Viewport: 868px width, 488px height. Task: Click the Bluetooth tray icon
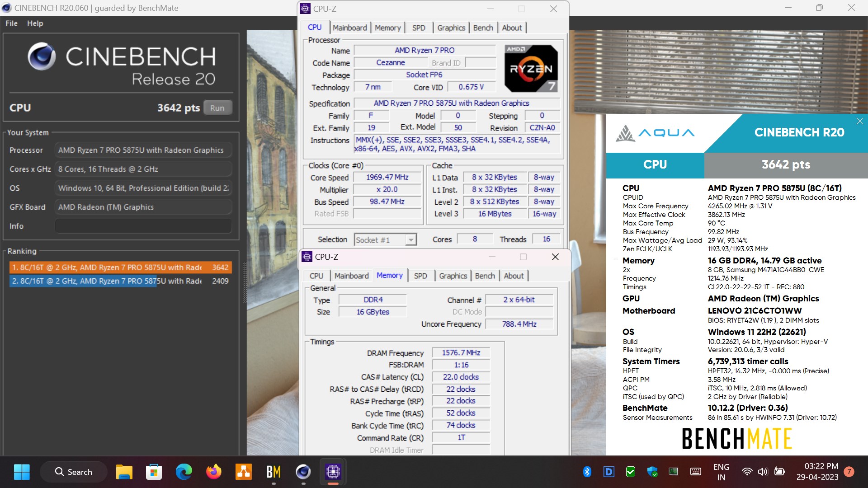tap(587, 472)
